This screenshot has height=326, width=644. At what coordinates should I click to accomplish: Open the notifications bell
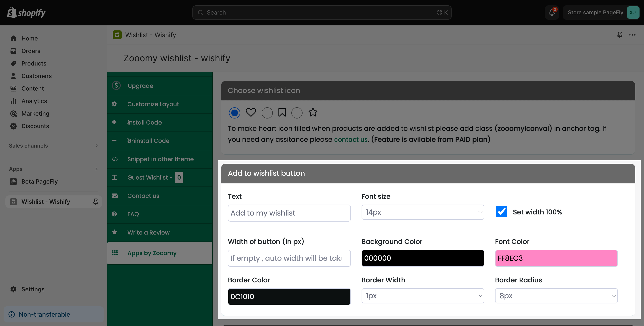pos(552,13)
